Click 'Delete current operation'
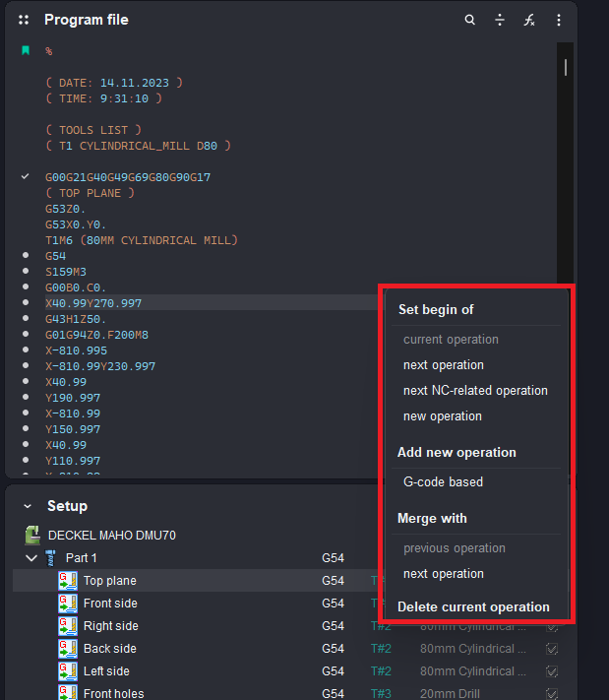Image resolution: width=609 pixels, height=700 pixels. tap(473, 606)
